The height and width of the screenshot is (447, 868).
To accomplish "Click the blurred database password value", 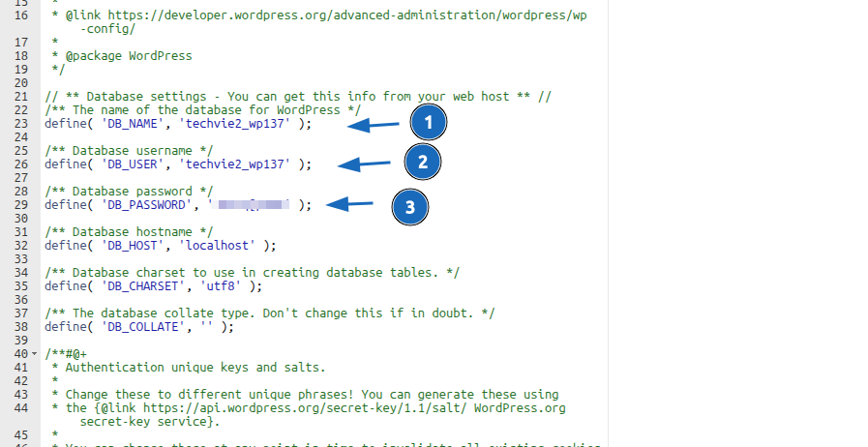I will tap(252, 205).
